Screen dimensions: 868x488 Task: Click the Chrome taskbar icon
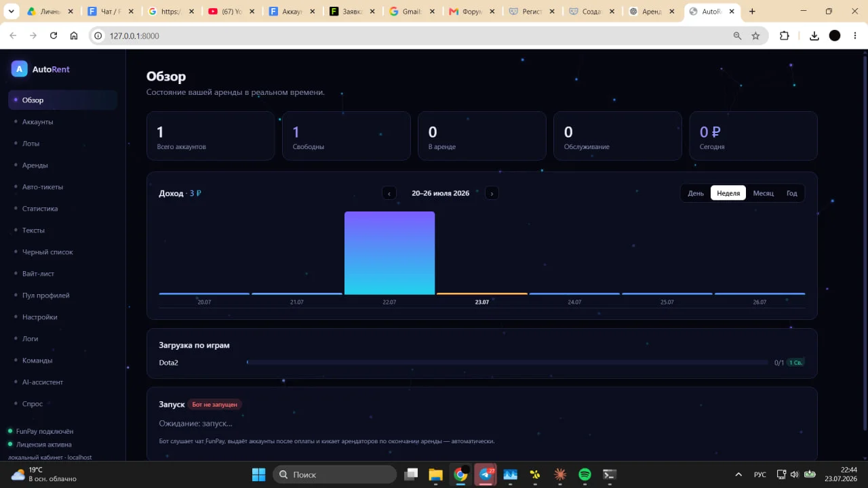[460, 474]
